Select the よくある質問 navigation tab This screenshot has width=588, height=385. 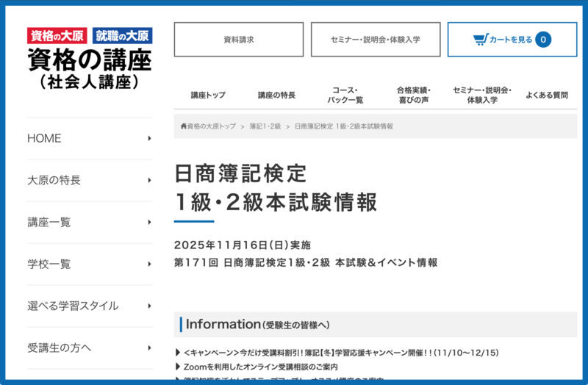pyautogui.click(x=546, y=96)
